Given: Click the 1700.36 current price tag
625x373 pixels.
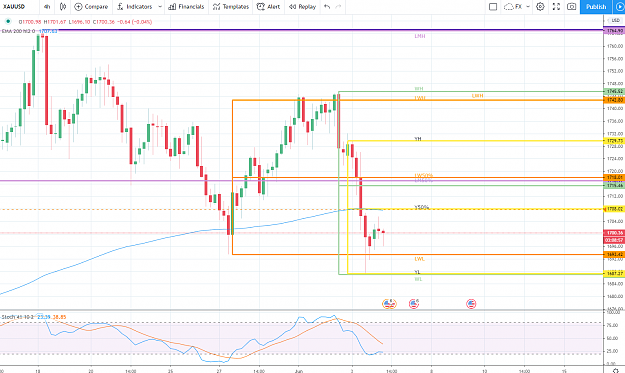Looking at the screenshot, I should tap(614, 233).
